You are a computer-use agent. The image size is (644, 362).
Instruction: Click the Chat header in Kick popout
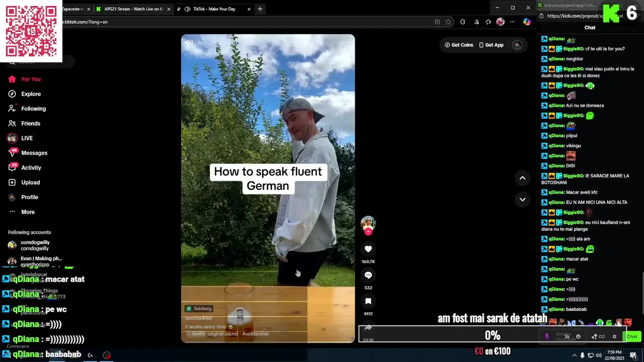pos(590,28)
